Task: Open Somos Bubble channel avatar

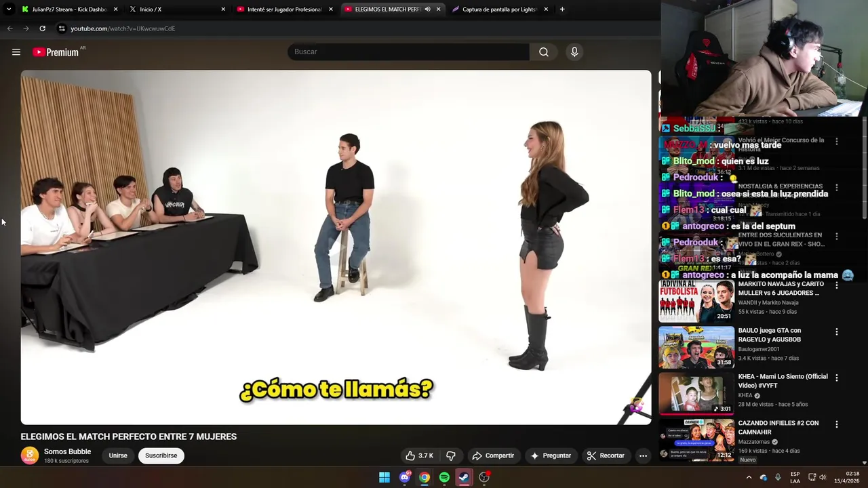Action: [29, 455]
